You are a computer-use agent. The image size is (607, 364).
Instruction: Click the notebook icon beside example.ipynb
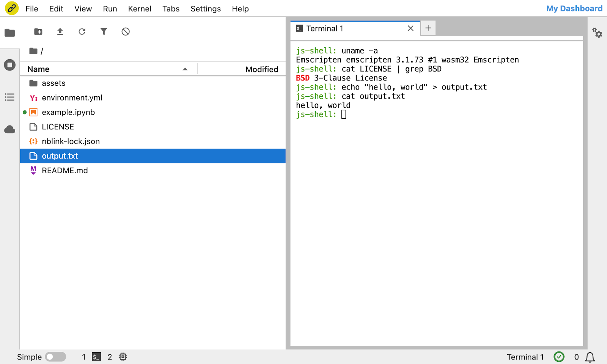pyautogui.click(x=33, y=112)
